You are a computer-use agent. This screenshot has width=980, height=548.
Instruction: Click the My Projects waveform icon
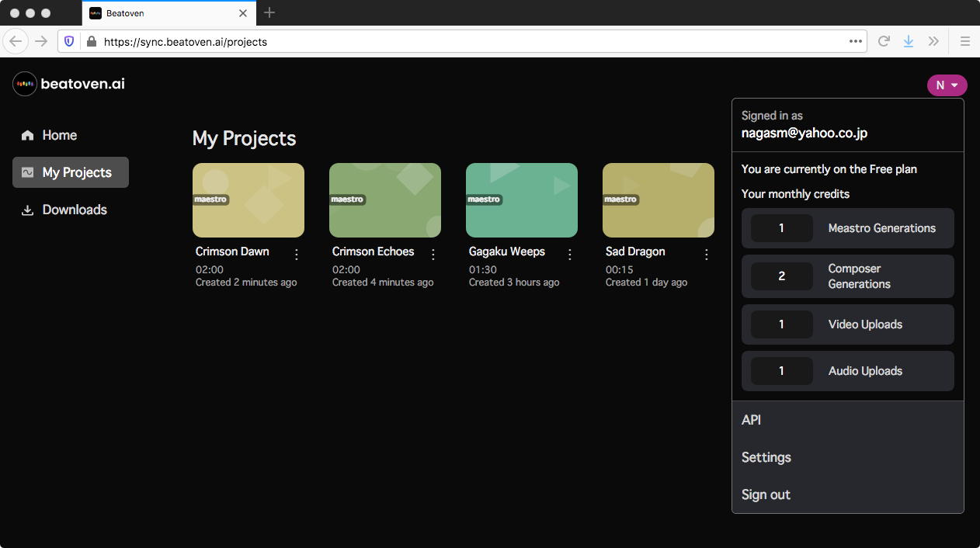[28, 172]
